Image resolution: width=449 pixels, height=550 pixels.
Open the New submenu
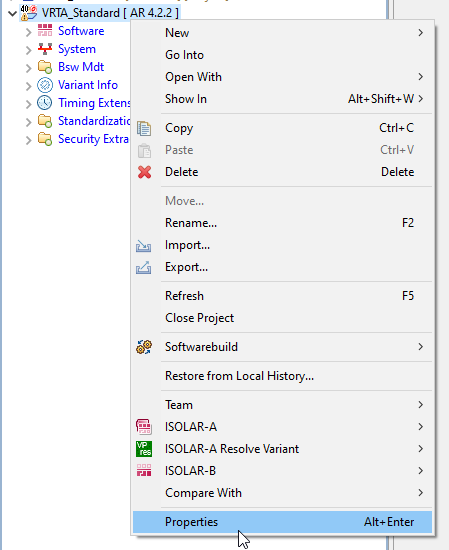tap(282, 33)
